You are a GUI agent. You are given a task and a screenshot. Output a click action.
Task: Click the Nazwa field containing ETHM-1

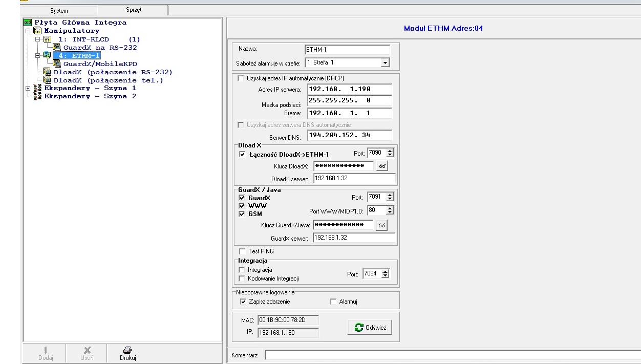(x=347, y=50)
